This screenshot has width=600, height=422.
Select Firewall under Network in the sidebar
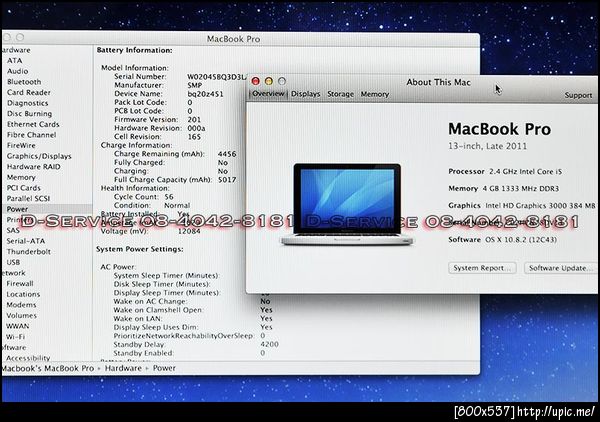[x=20, y=284]
